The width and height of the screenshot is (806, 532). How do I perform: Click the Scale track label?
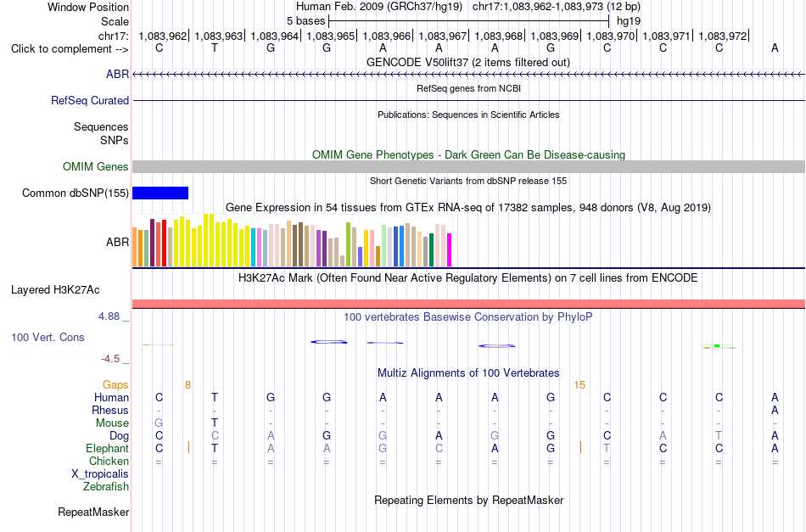pos(115,21)
